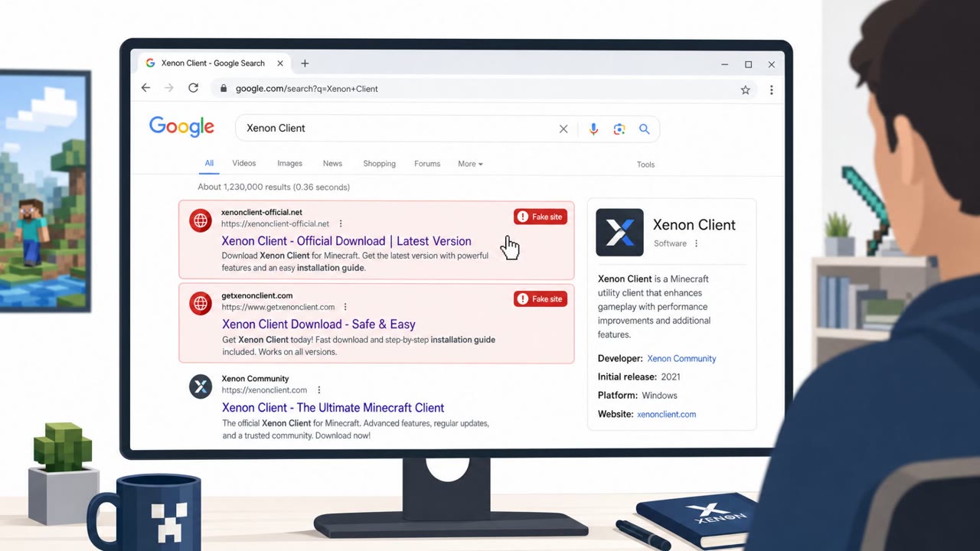Click the https://www.getxenonclient.com URL text
Screen dimensions: 980x551
coord(278,308)
